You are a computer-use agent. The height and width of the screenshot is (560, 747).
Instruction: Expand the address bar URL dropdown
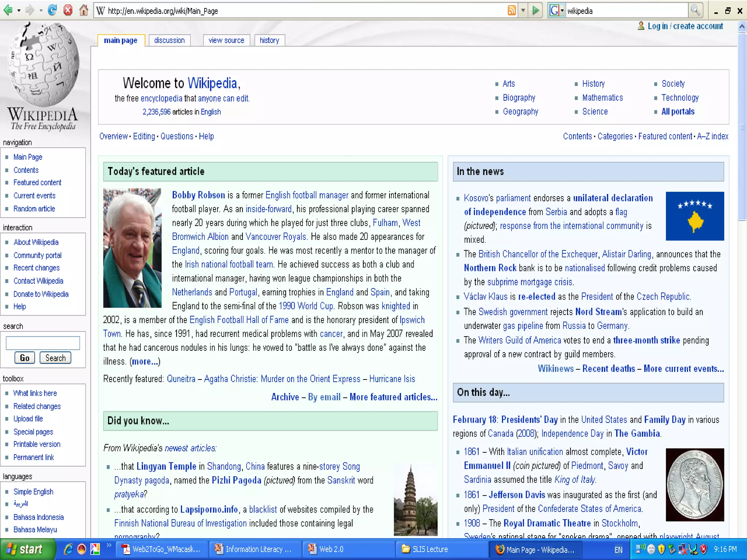click(523, 11)
